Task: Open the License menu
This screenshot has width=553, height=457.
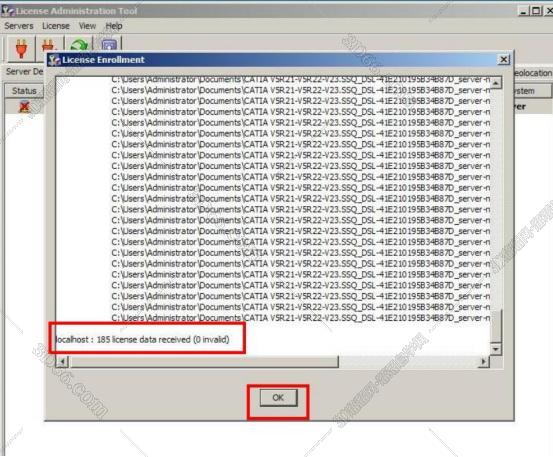Action: click(56, 26)
